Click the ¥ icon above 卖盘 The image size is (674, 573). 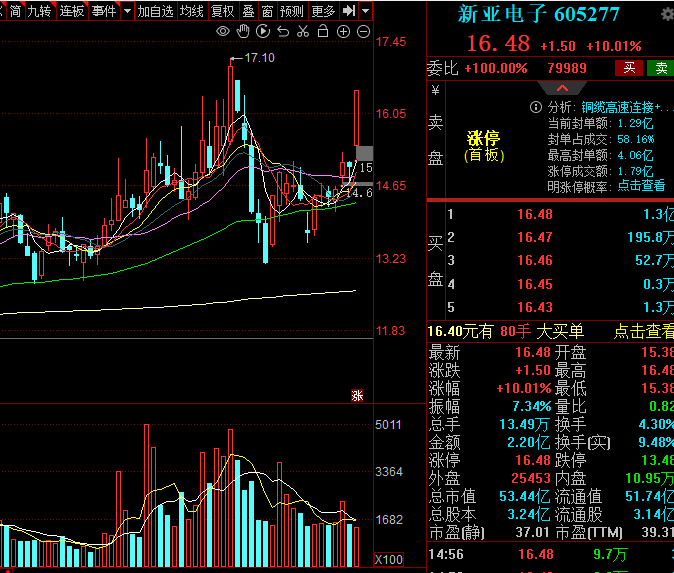(435, 90)
